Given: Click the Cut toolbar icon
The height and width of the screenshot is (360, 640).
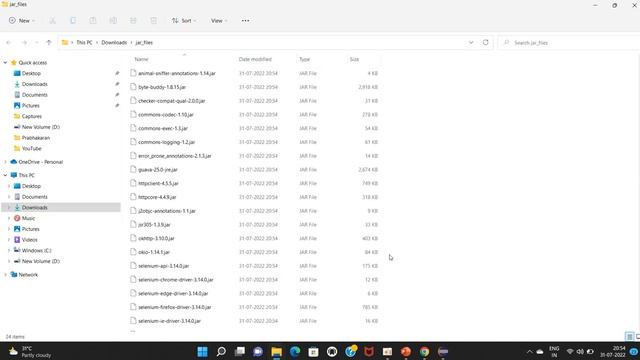Looking at the screenshot, I should pyautogui.click(x=53, y=20).
